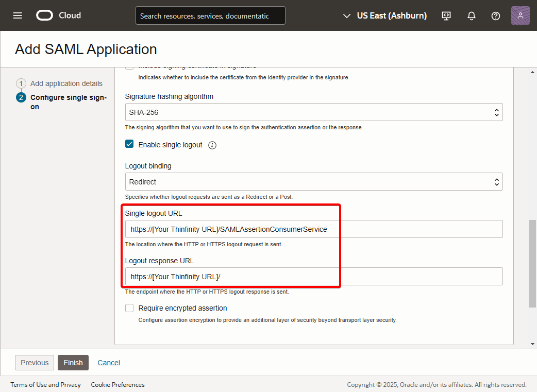Uncheck Enable single logout
The width and height of the screenshot is (537, 392).
(x=129, y=144)
